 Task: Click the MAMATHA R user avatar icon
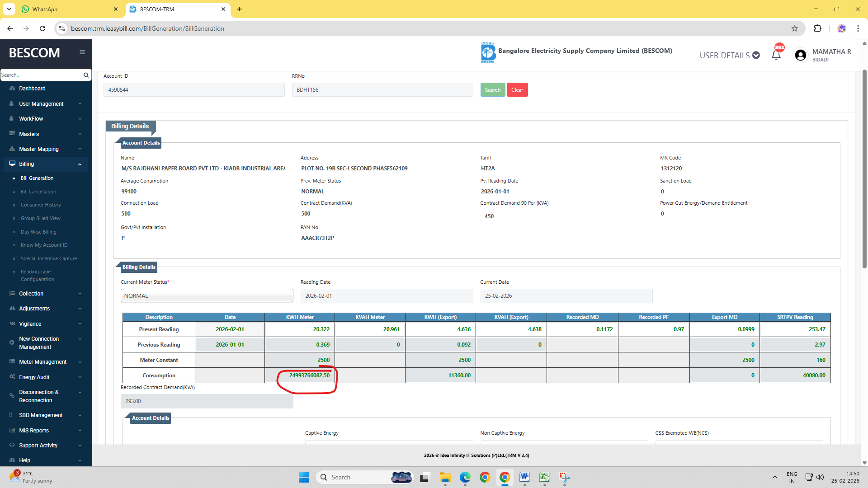pos(800,55)
